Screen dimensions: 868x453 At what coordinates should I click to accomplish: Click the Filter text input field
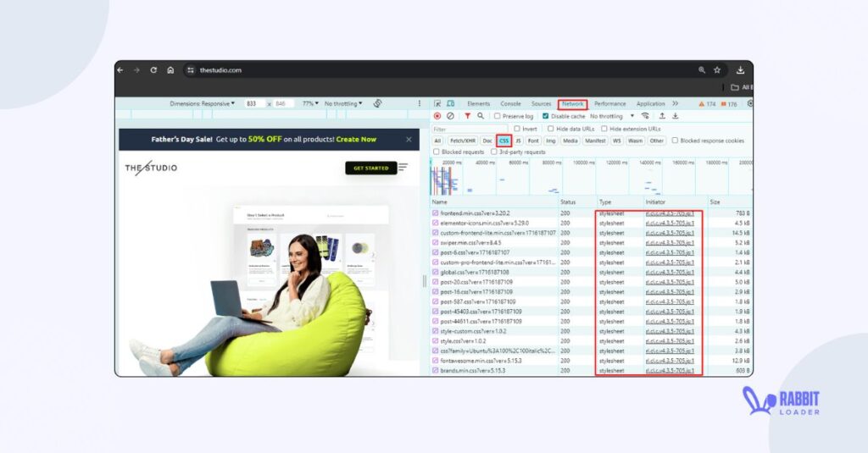[x=470, y=129]
